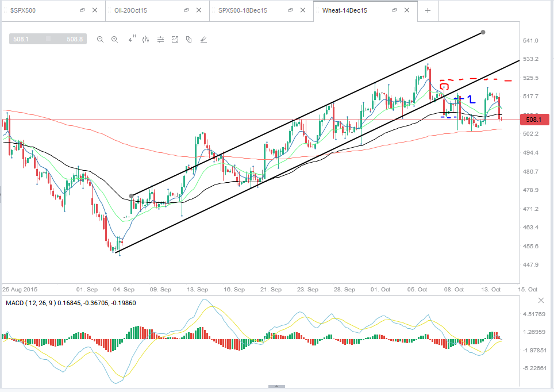Click the 541.0 price axis label
The image size is (554, 392).
pos(530,41)
